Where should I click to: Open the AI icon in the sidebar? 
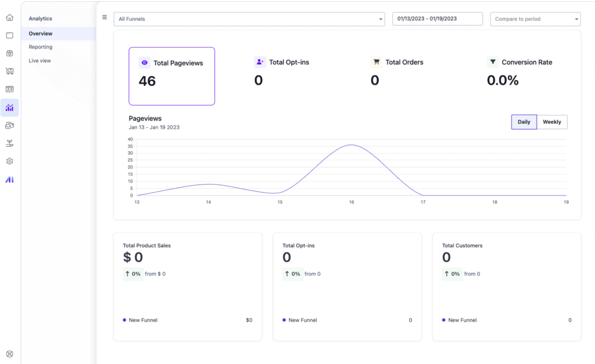click(9, 180)
